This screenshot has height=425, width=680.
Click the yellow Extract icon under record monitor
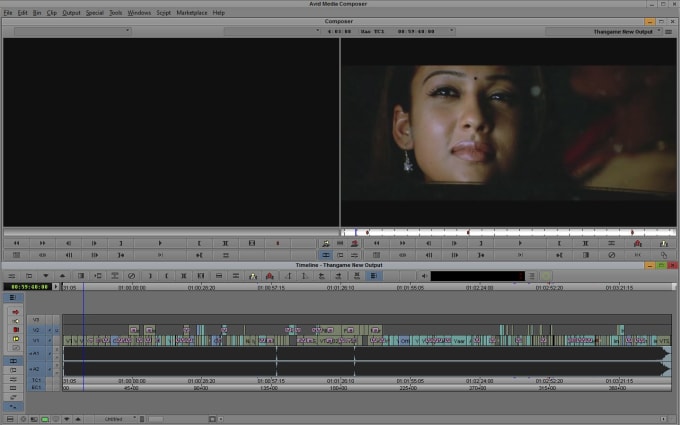664,243
